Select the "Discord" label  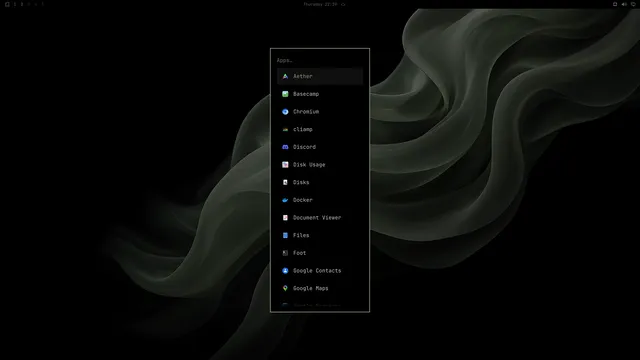[304, 147]
